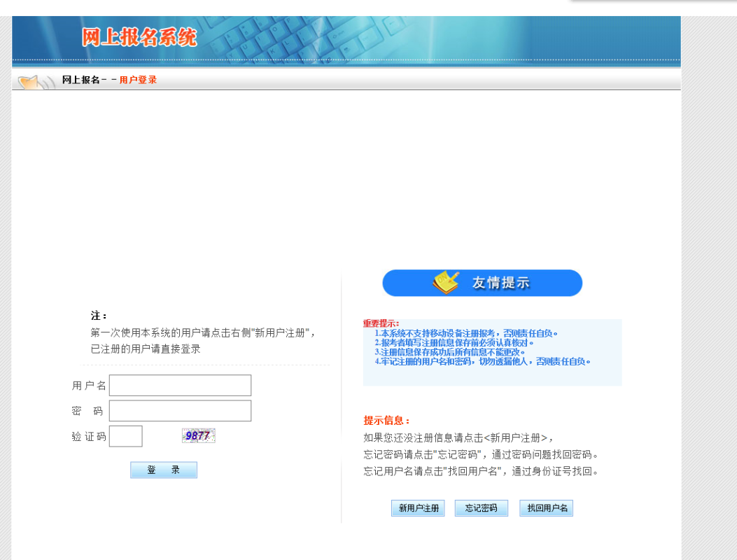Select the 用户登录 breadcrumb item
Viewport: 737px width, 560px height.
tap(138, 80)
